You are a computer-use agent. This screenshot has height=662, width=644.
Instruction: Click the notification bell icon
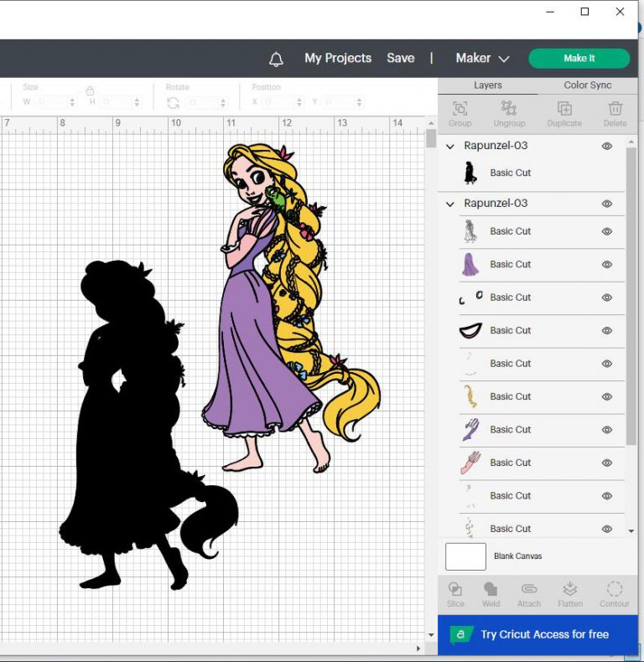pyautogui.click(x=276, y=59)
